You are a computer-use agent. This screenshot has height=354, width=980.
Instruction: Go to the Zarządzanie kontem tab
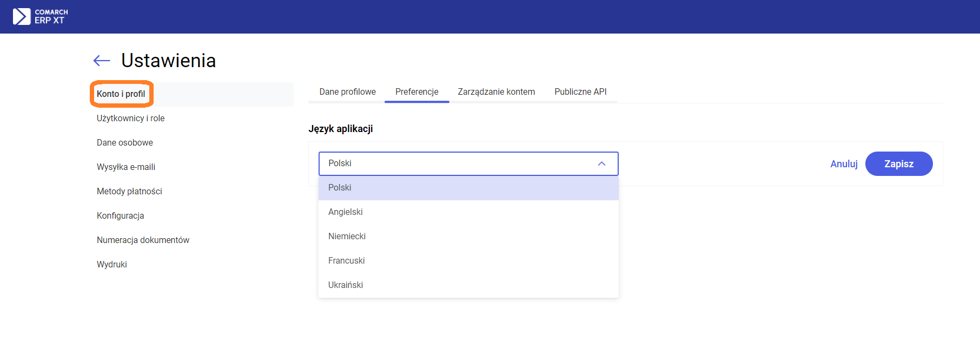[496, 92]
